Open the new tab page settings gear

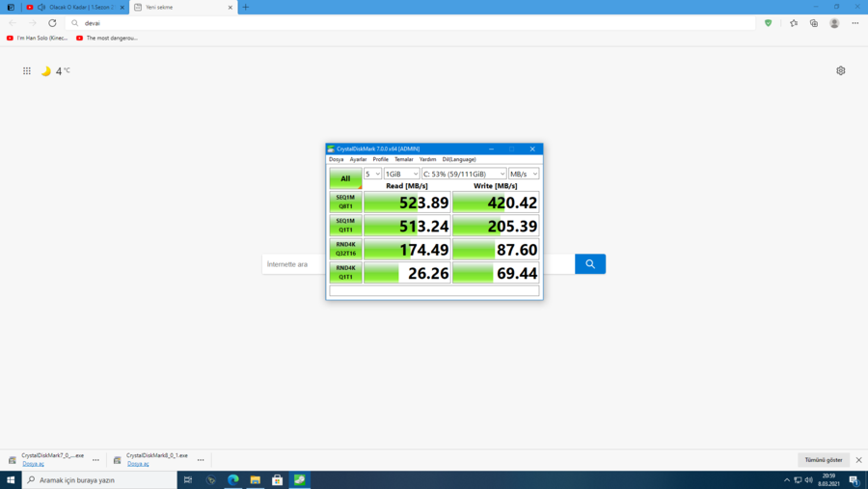pos(841,70)
